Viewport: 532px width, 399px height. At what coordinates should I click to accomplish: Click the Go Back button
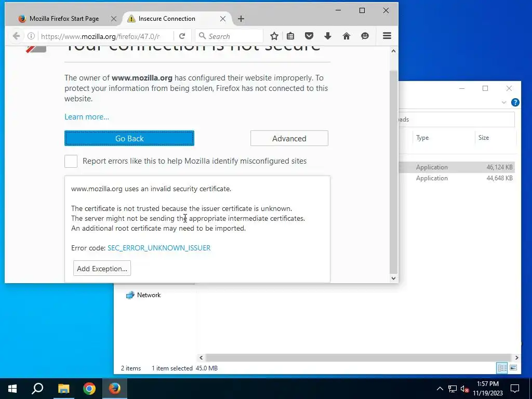tap(129, 138)
